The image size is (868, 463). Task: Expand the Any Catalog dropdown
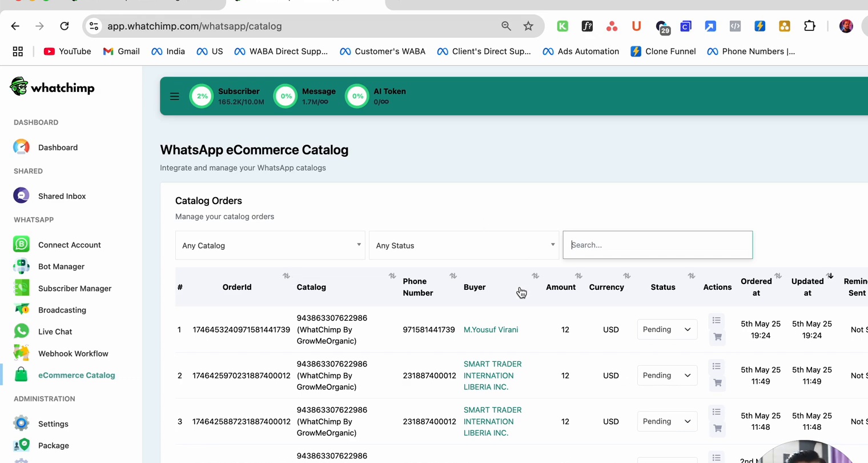[x=270, y=245]
